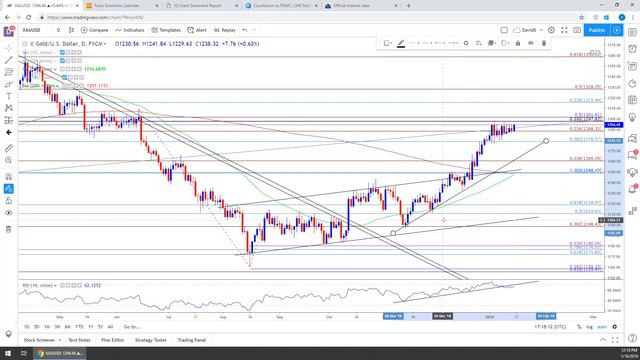Open the chart patterns tool
The image size is (640, 360).
pos(9,108)
